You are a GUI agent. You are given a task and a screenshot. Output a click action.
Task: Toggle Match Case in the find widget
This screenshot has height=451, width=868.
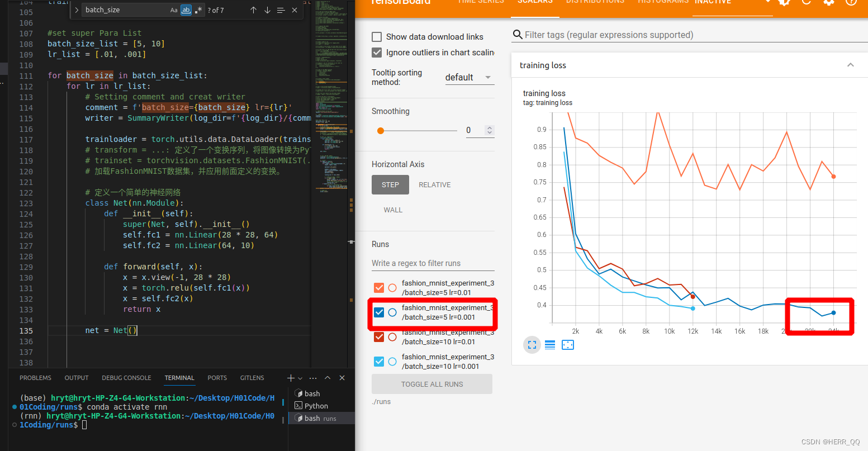174,10
